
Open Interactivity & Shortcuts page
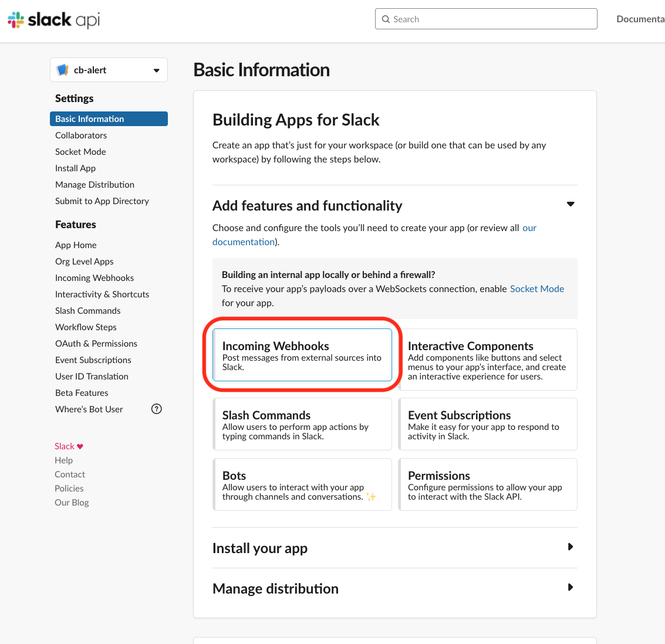pyautogui.click(x=102, y=294)
